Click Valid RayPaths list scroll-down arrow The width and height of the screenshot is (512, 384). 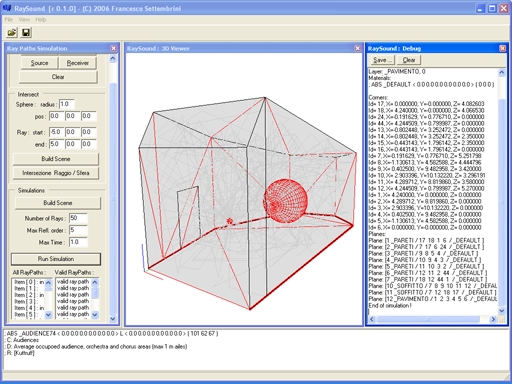click(x=95, y=314)
